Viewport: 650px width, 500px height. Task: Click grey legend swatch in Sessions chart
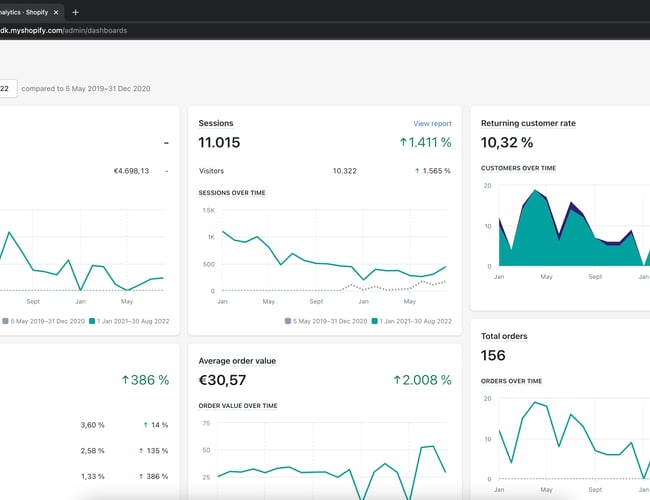pyautogui.click(x=288, y=321)
